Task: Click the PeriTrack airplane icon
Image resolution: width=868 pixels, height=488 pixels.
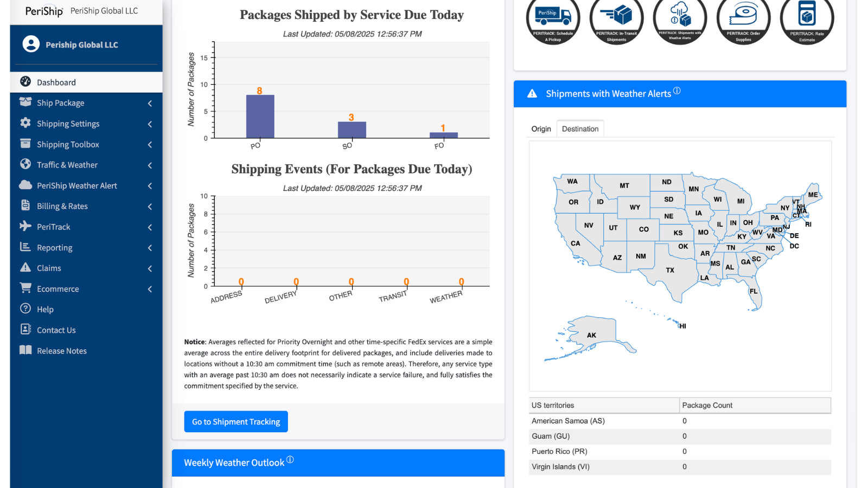Action: [25, 226]
